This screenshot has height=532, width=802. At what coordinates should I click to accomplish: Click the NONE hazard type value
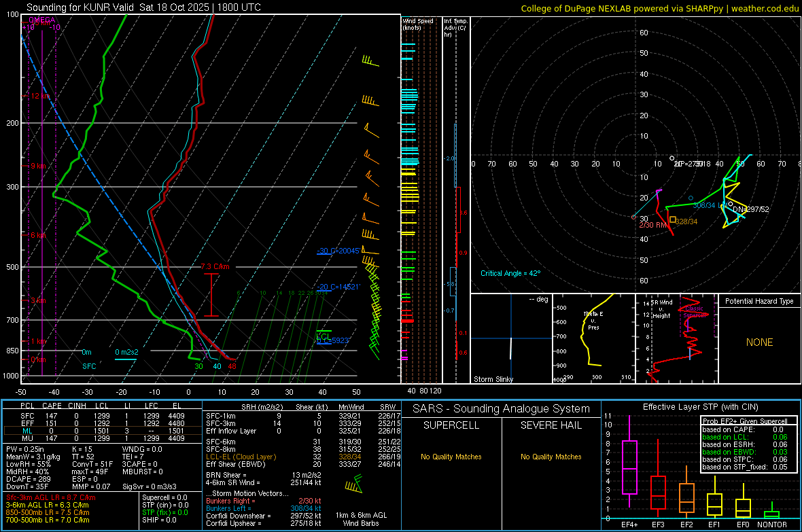pos(759,342)
